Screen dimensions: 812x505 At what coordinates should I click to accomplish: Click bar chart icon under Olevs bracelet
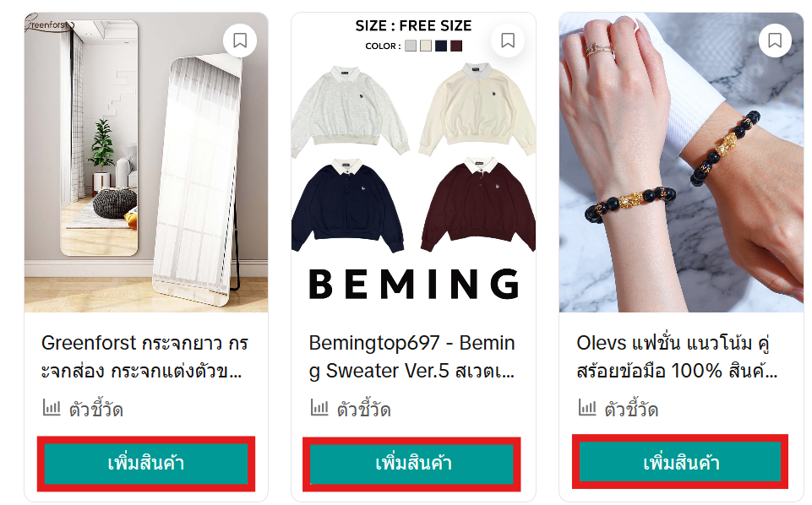click(586, 408)
